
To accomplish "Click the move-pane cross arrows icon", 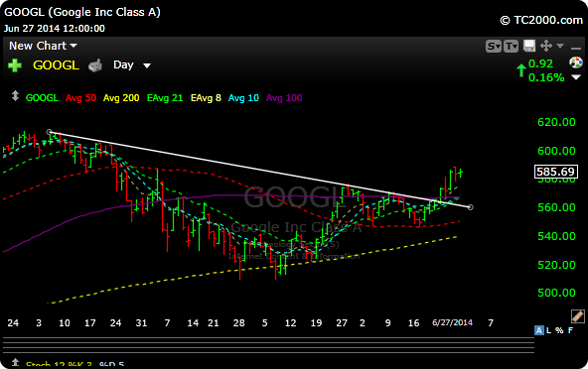I will coord(546,46).
